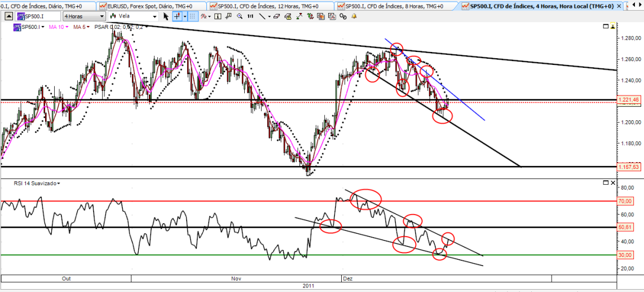Click the RSI 30,00 oversold level label

point(624,255)
